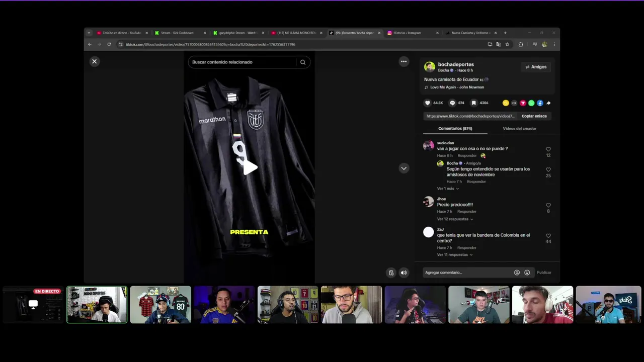
Task: Open browser extensions puzzle icon
Action: click(x=521, y=45)
